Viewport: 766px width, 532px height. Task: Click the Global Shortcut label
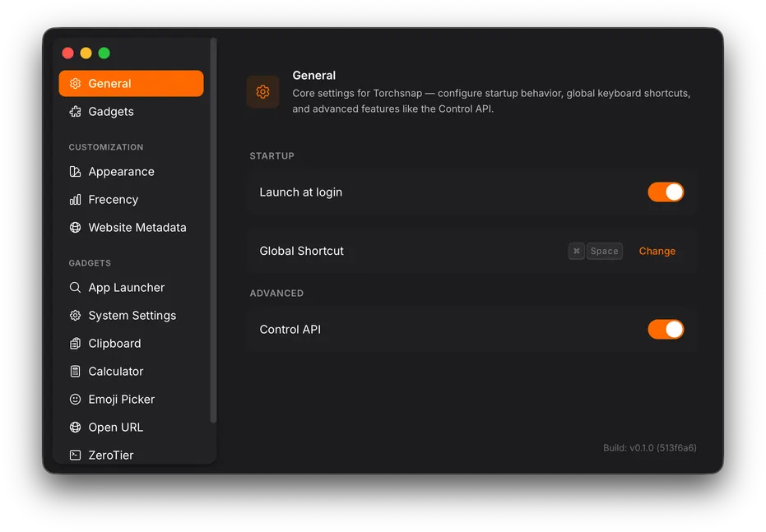301,251
